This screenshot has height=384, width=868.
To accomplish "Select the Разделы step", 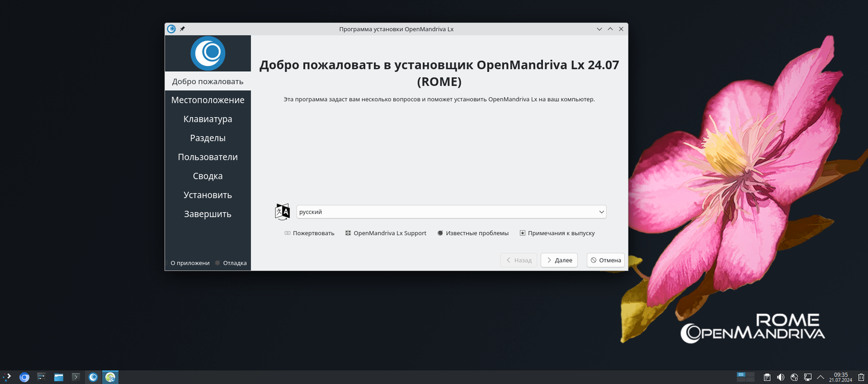I will pos(208,138).
